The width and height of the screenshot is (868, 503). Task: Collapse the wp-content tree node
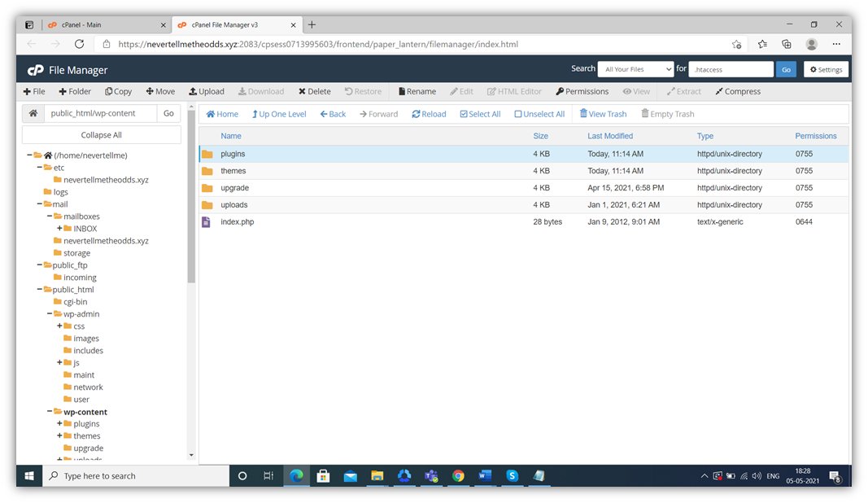pyautogui.click(x=50, y=411)
